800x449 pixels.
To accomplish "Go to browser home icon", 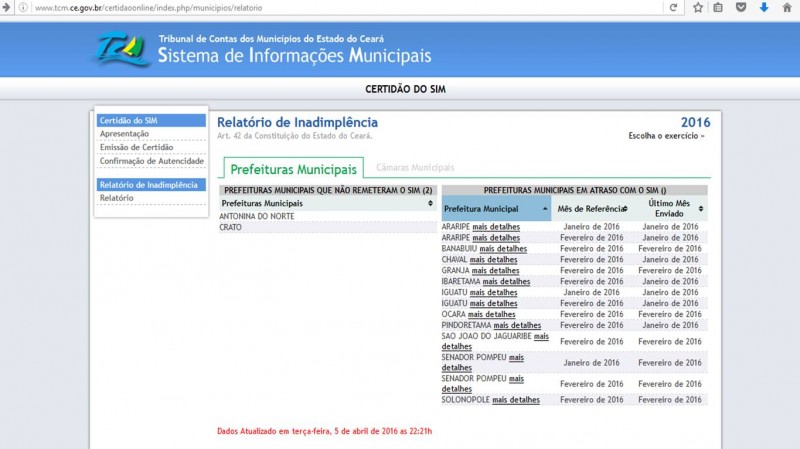I will (787, 7).
